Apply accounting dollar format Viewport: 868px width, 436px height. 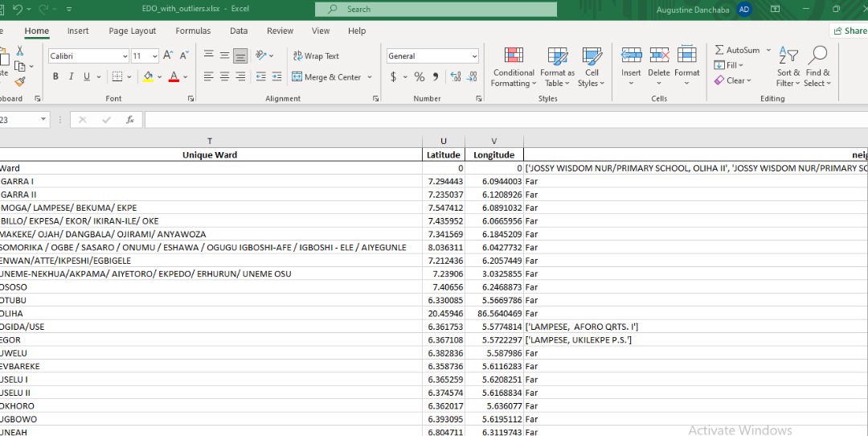pos(393,77)
